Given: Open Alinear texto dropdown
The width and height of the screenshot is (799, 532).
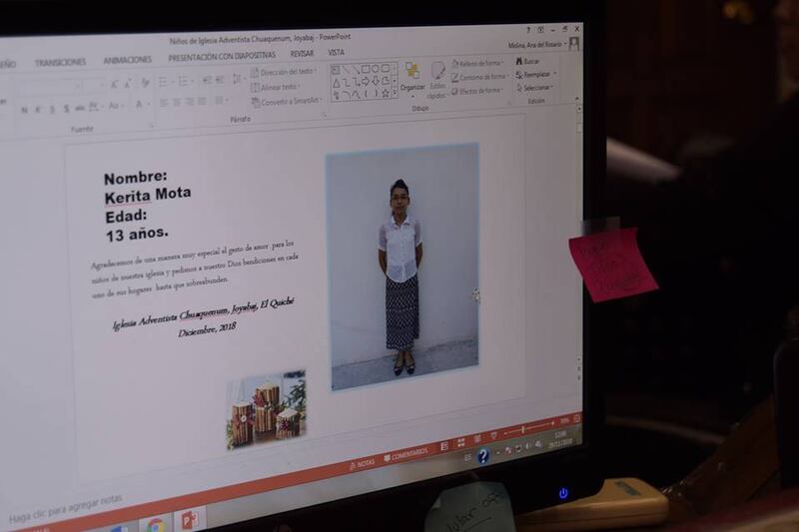Looking at the screenshot, I should point(276,87).
